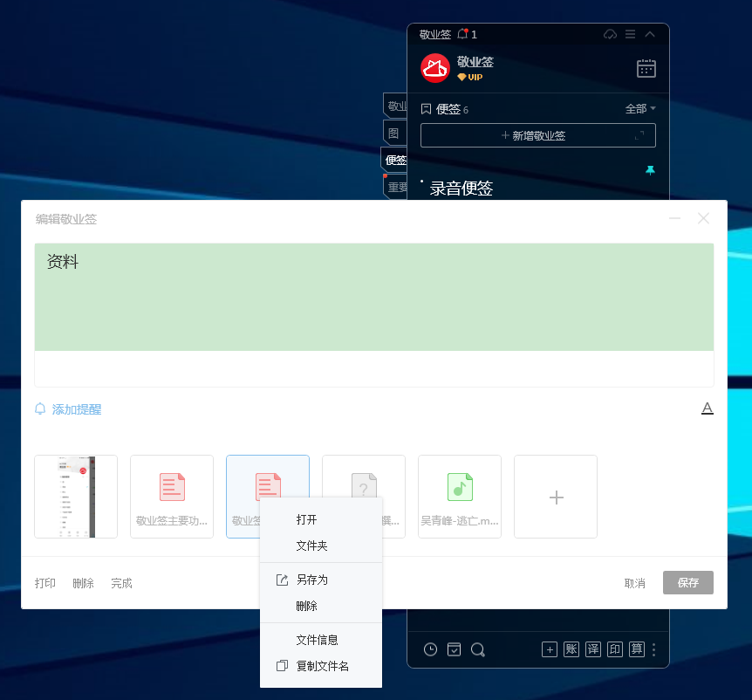Screen dimensions: 752x700
Task: Open the 账 accounting tool icon
Action: (x=571, y=649)
